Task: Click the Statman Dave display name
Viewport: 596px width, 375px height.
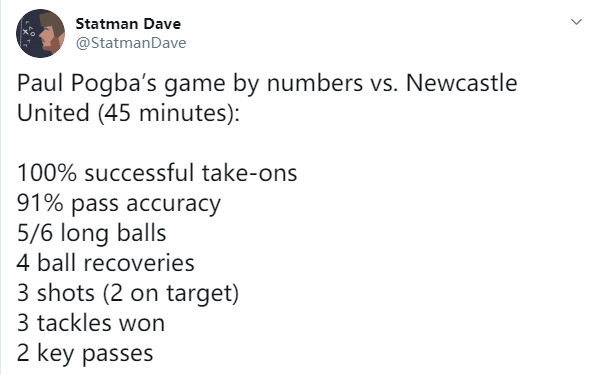Action: pos(128,24)
